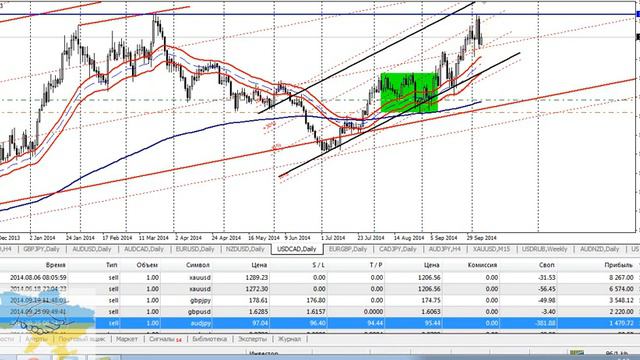Click the 11 Mar 2014 date label

click(x=153, y=238)
